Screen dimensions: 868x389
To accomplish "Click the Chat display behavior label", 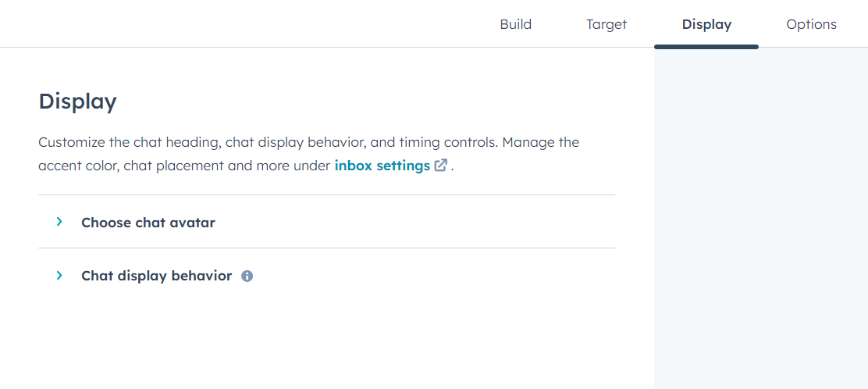I will click(156, 276).
